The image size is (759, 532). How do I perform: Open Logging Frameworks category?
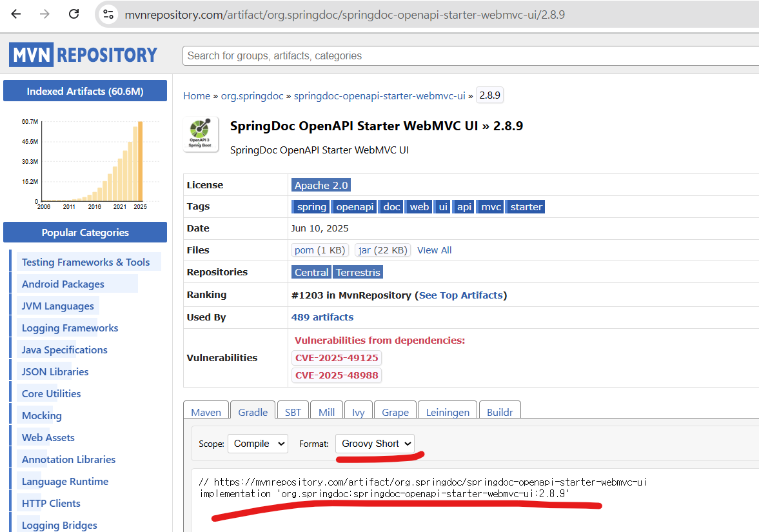tap(70, 328)
